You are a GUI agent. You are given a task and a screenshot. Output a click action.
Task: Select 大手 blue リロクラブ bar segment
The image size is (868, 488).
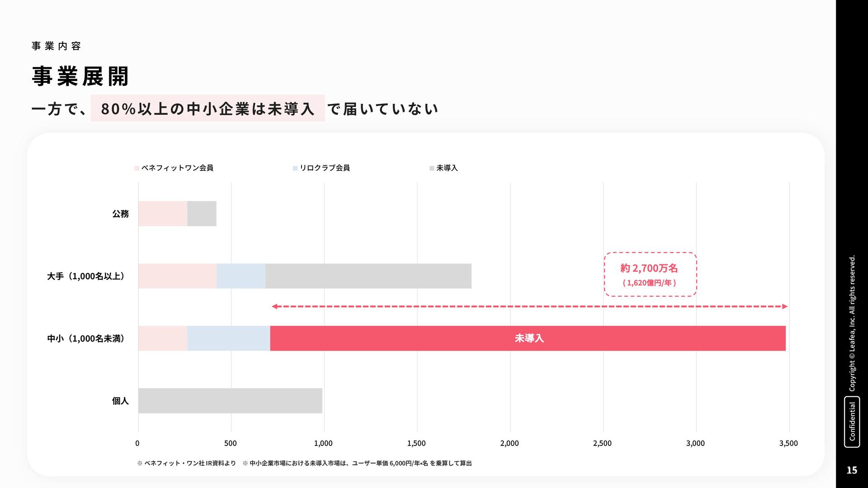(x=241, y=276)
